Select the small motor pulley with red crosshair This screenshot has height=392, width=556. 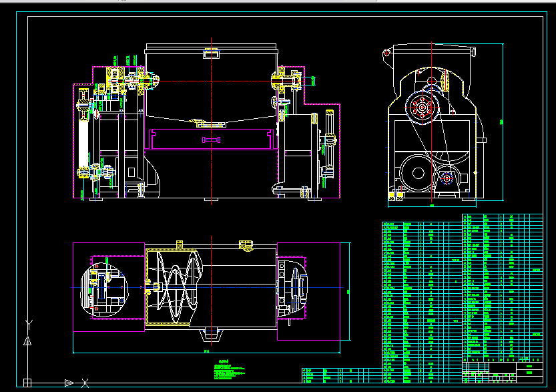click(447, 178)
